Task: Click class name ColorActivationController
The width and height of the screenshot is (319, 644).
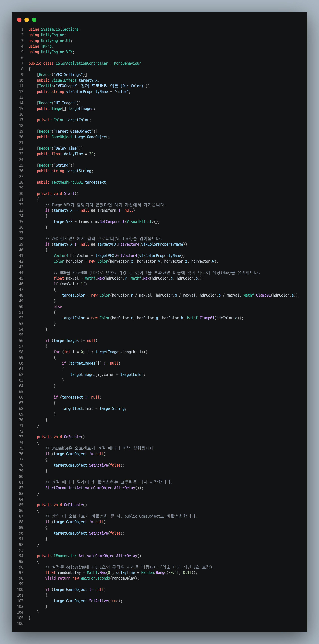Action: click(82, 63)
